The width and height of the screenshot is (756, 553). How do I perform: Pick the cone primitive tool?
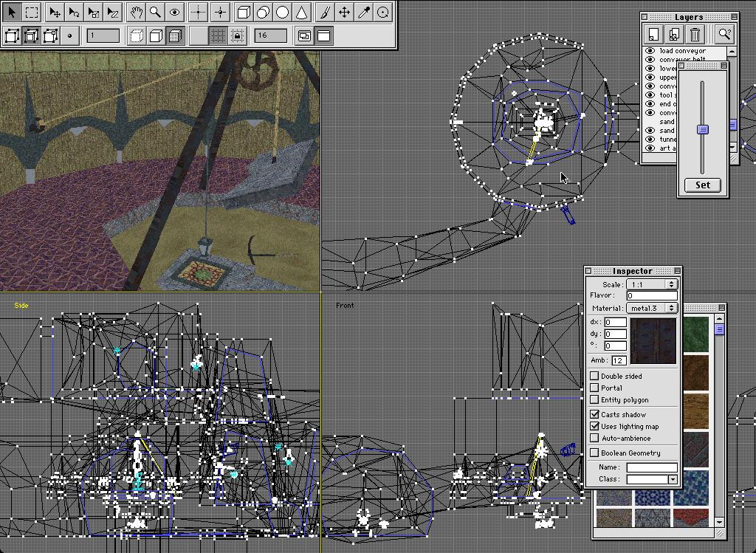[x=301, y=12]
